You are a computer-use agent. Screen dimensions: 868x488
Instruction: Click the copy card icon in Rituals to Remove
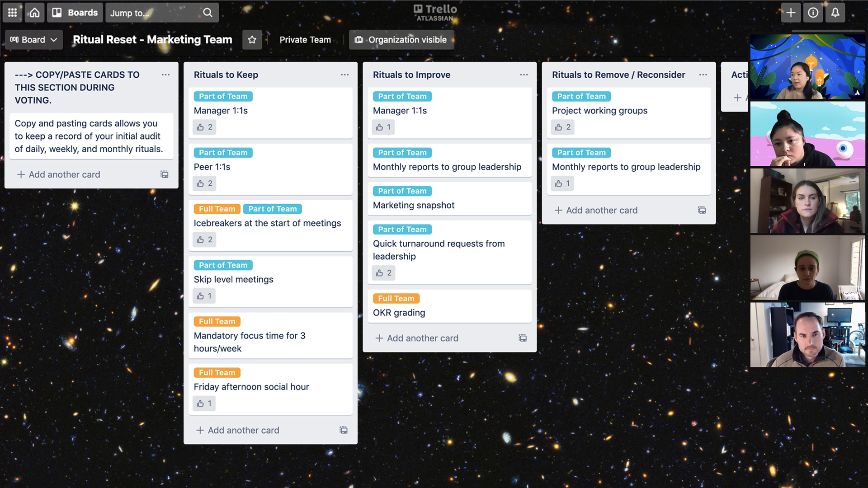702,210
